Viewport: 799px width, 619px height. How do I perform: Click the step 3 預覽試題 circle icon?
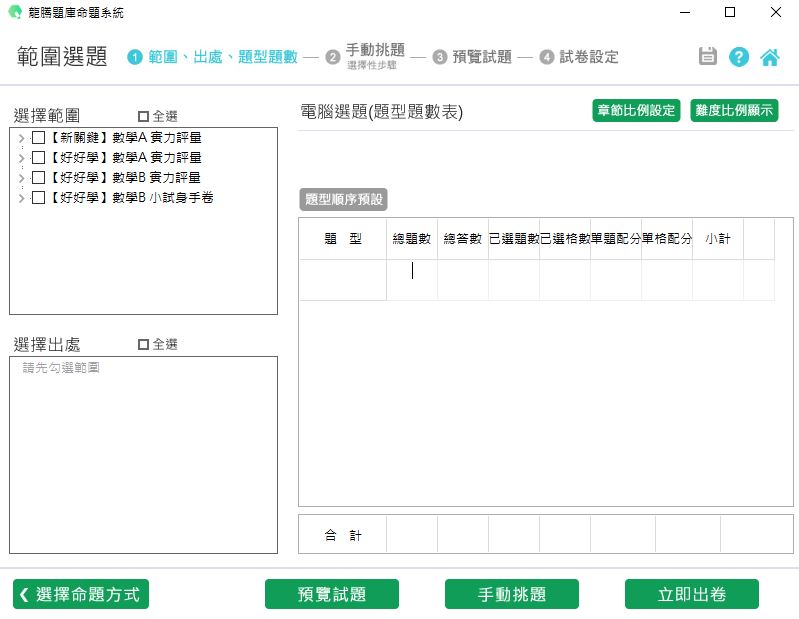point(440,58)
